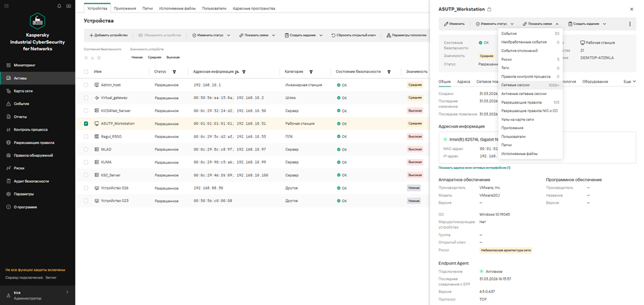Click the Изменить pencil button
Image resolution: width=644 pixels, height=305 pixels.
[x=454, y=23]
